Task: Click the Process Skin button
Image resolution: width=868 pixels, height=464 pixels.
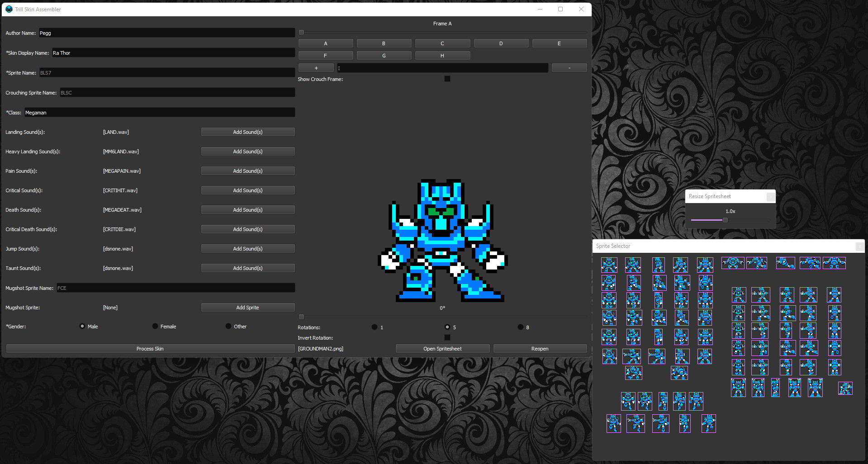Action: 150,348
